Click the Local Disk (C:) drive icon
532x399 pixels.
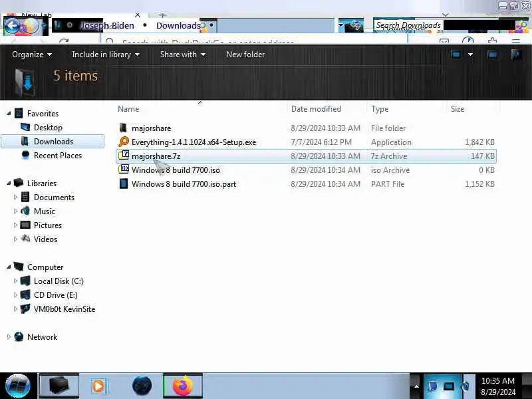click(25, 281)
